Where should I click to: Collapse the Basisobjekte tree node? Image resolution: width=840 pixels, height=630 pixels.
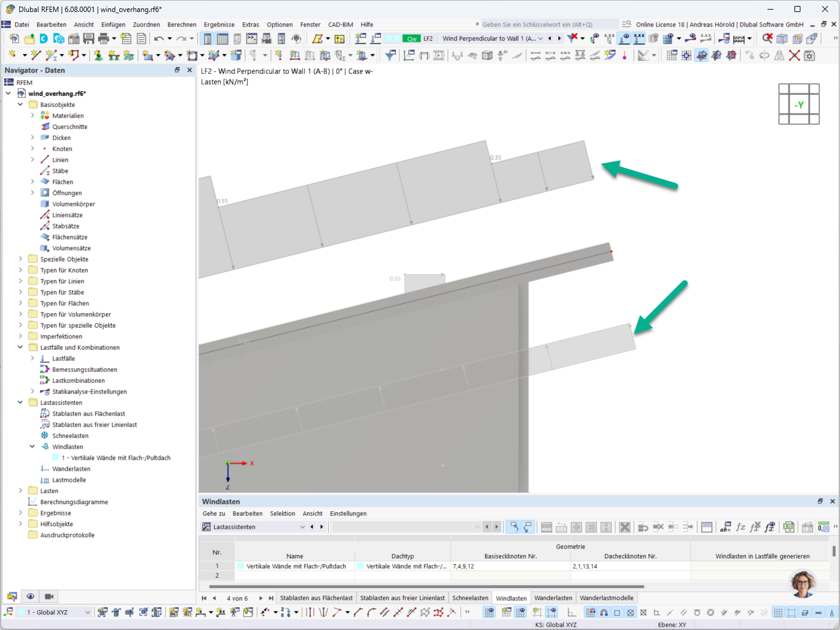tap(20, 104)
